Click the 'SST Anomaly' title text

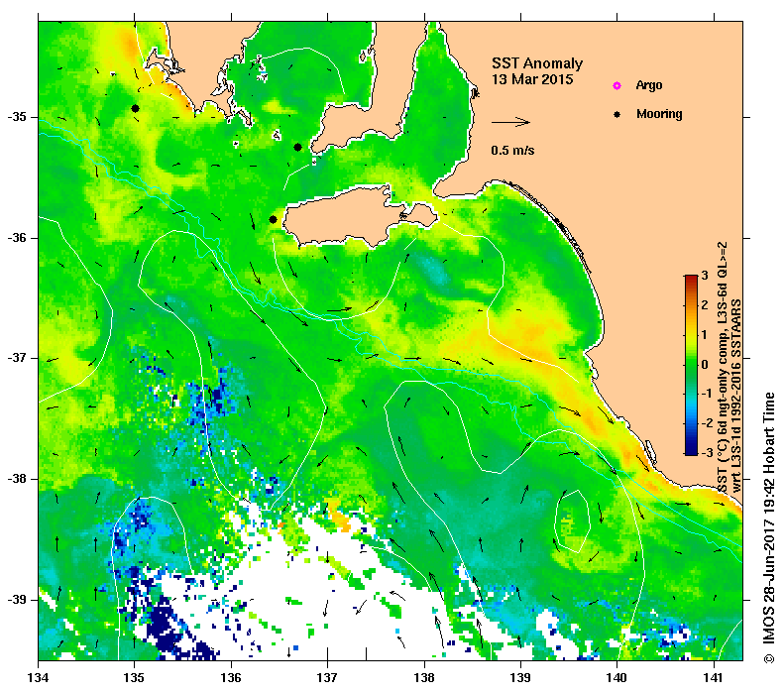(x=537, y=63)
